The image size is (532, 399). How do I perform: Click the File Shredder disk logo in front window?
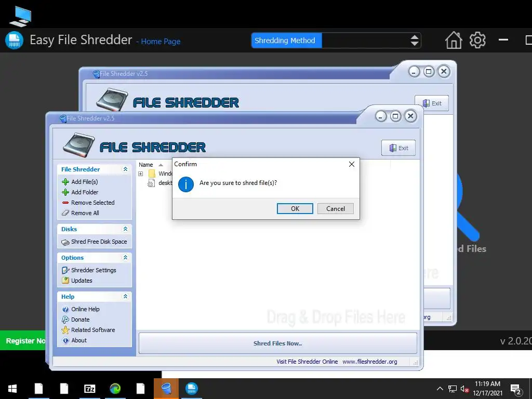point(79,145)
